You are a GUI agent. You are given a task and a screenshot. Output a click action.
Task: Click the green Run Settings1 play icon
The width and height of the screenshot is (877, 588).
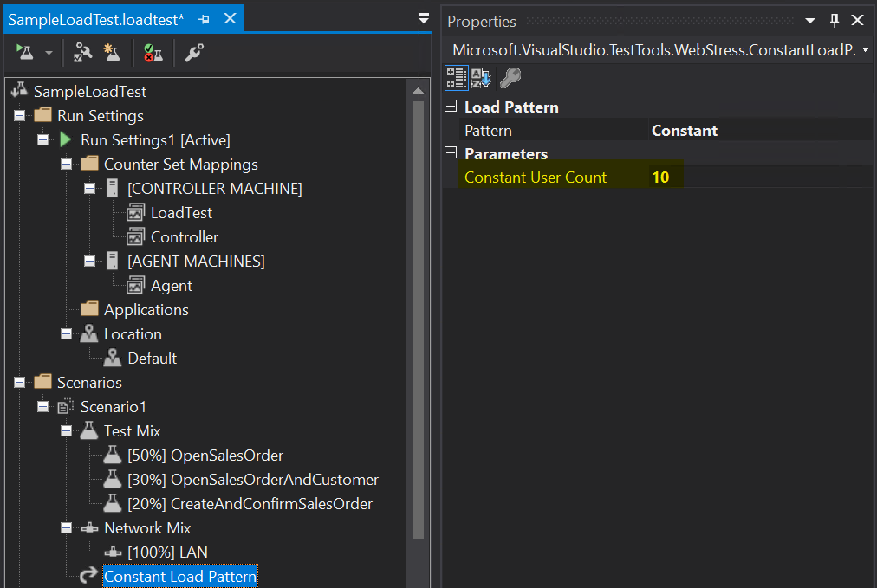66,139
